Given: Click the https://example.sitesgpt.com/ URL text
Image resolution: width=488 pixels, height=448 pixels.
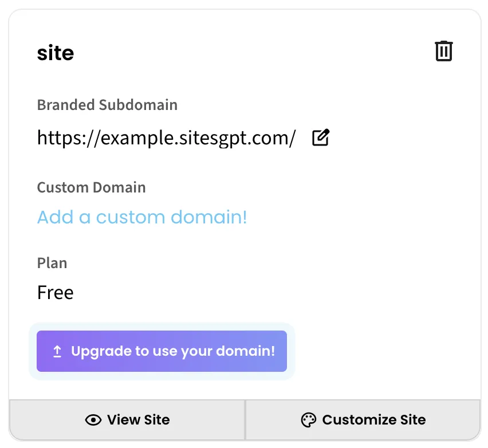Looking at the screenshot, I should (166, 137).
